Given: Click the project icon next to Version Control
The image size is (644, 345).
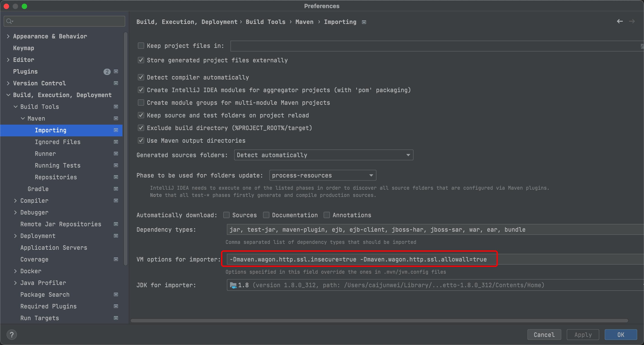Looking at the screenshot, I should tap(116, 83).
